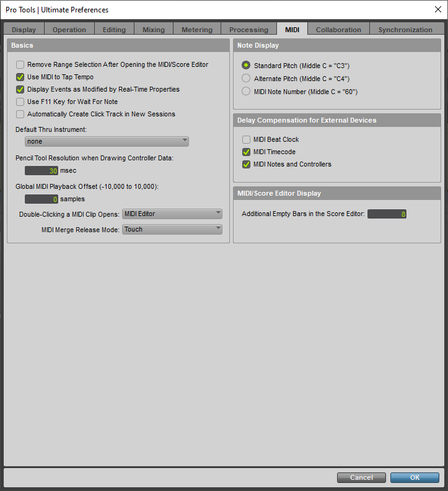This screenshot has height=491, width=448.
Task: Select the Mixing tab
Action: pos(154,30)
